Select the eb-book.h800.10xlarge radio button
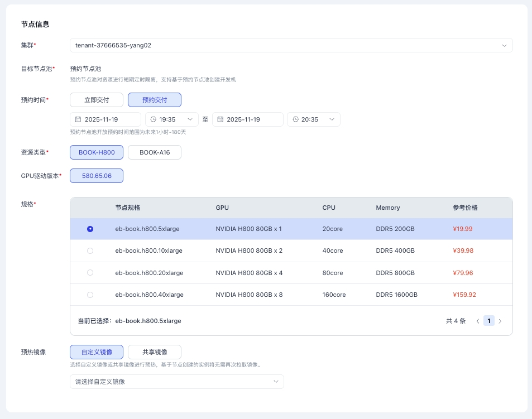Screen dimensions: 532x419 click(90, 251)
